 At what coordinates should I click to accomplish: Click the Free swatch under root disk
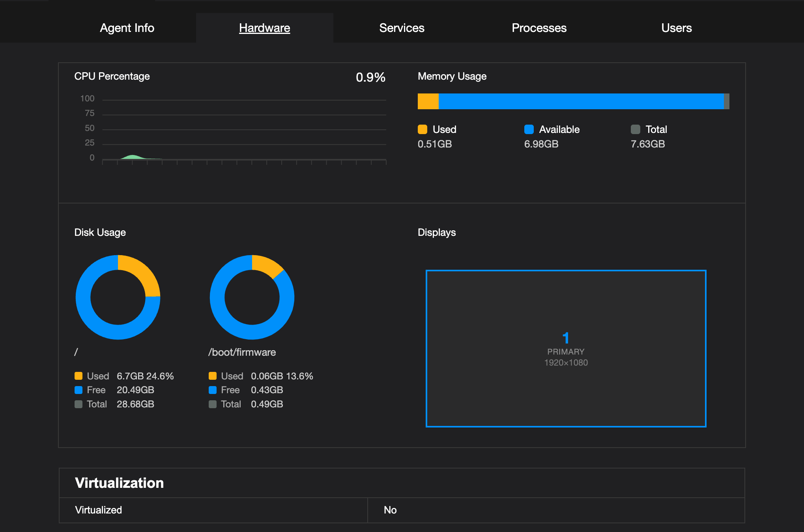point(79,390)
